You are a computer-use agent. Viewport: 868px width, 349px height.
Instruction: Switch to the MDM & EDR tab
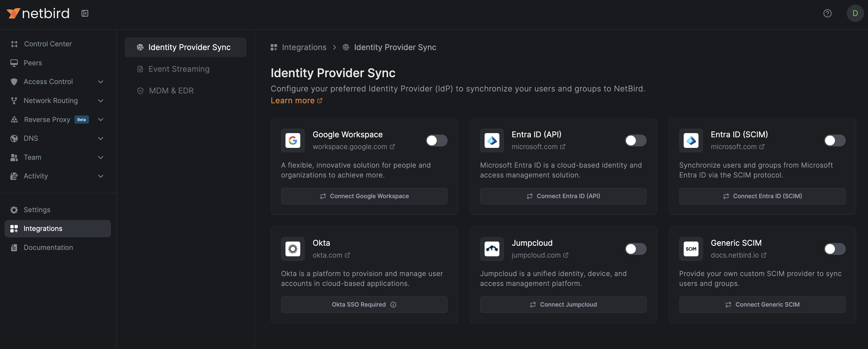click(x=186, y=90)
